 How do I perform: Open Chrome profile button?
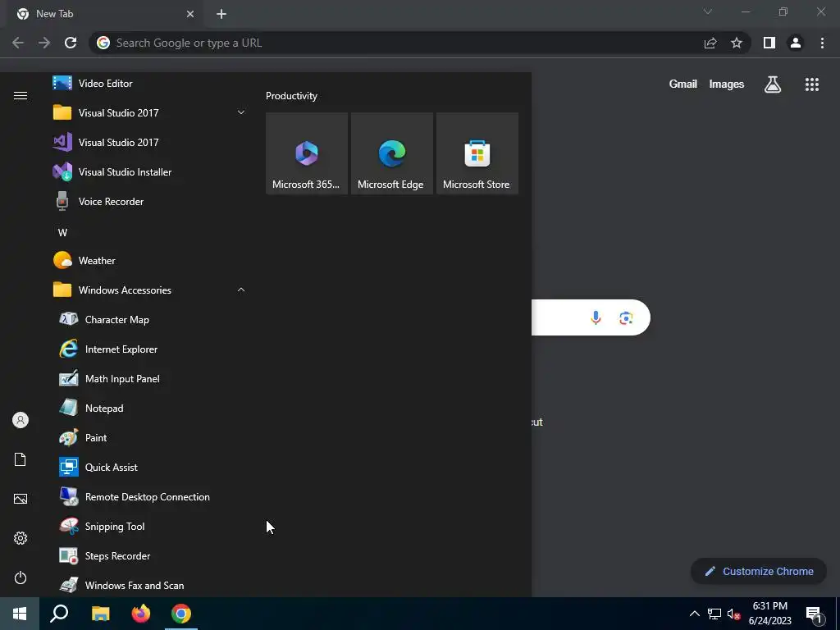coord(796,43)
